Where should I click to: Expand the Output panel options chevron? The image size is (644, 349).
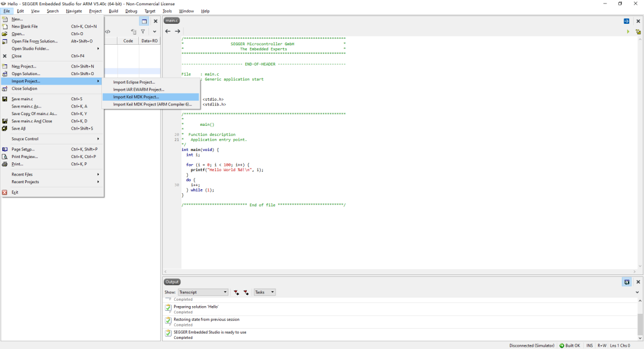[x=637, y=292]
